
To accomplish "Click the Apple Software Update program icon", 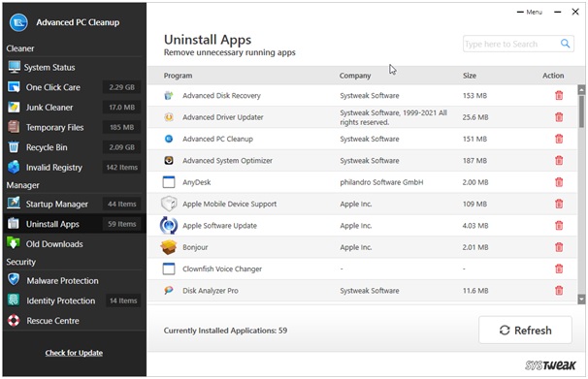I will click(169, 226).
